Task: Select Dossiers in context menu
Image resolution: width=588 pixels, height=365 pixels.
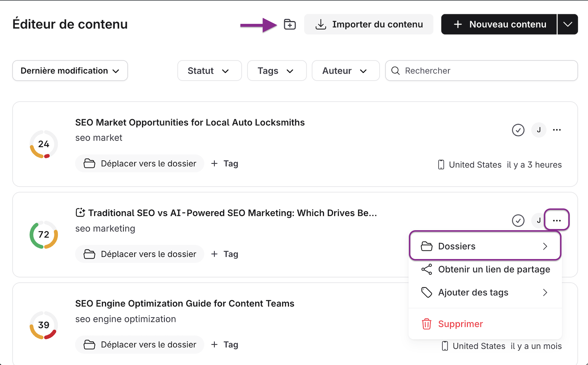Action: (x=485, y=246)
